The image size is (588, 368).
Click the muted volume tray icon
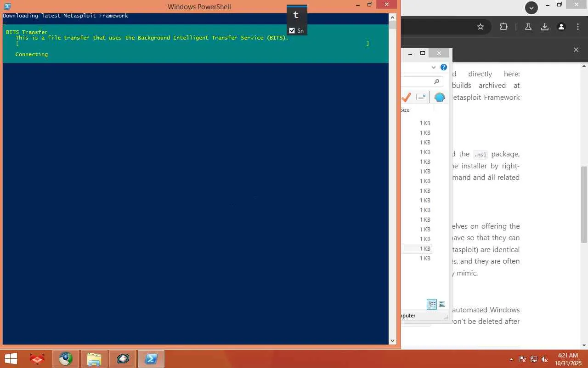point(545,359)
